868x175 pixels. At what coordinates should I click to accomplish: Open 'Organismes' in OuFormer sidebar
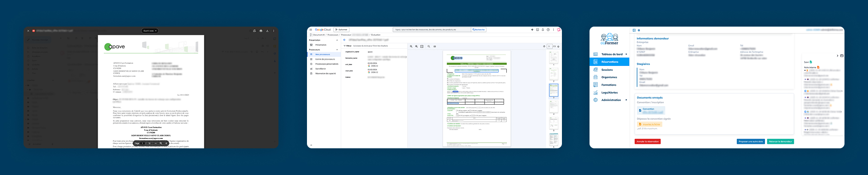point(609,77)
